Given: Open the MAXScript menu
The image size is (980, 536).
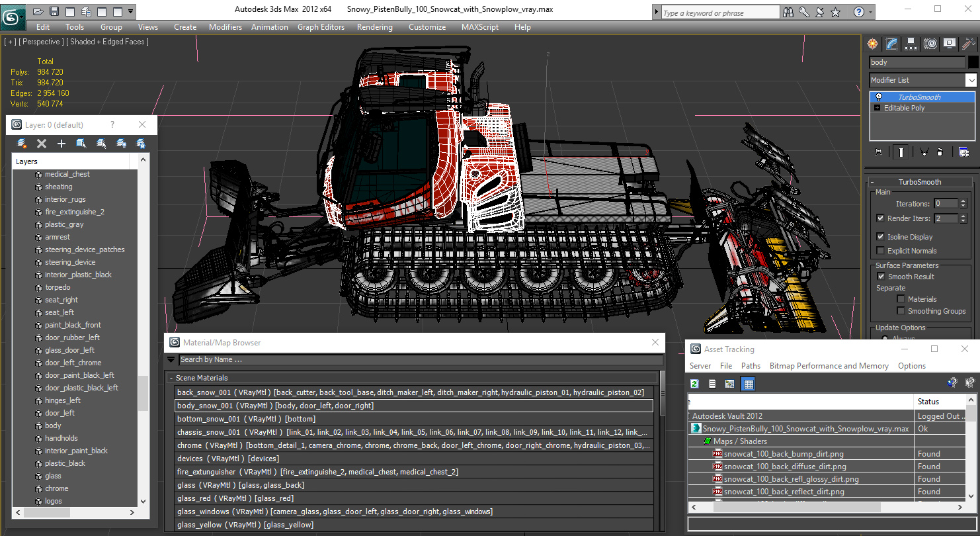Looking at the screenshot, I should [480, 27].
